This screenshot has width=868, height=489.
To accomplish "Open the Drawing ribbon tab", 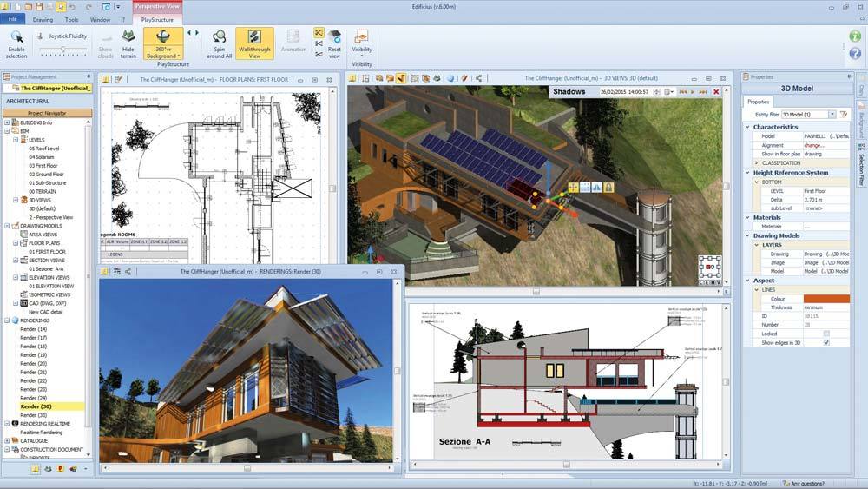I will (x=42, y=18).
